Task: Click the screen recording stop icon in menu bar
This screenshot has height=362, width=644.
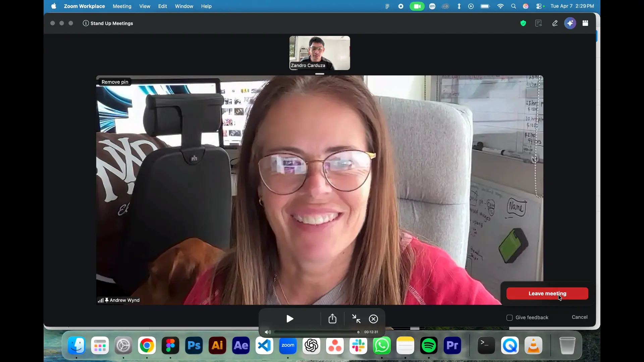Action: click(401, 6)
